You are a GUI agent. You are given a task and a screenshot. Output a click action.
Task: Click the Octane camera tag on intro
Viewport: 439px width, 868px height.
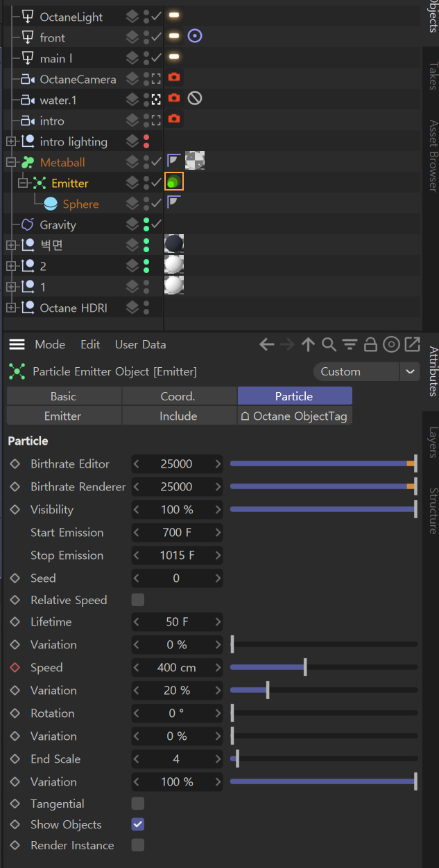coord(174,119)
